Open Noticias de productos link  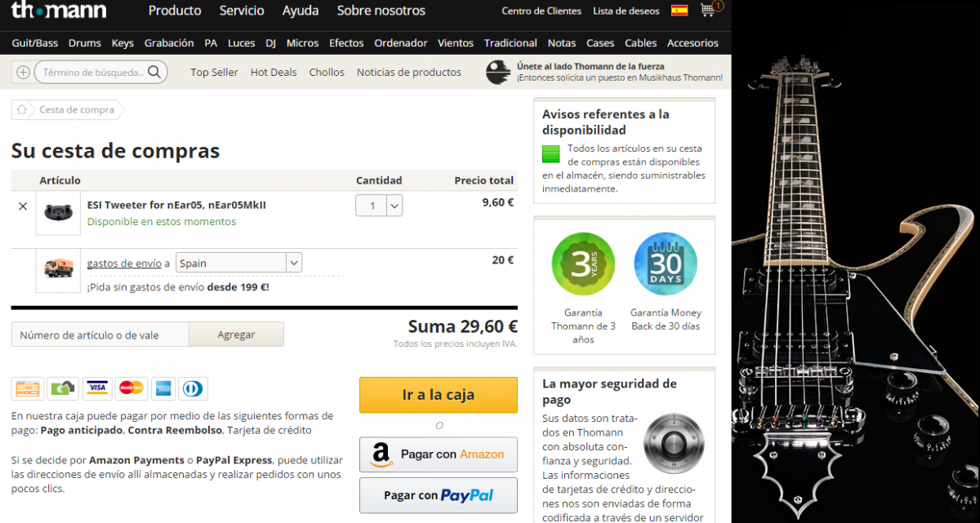[409, 73]
